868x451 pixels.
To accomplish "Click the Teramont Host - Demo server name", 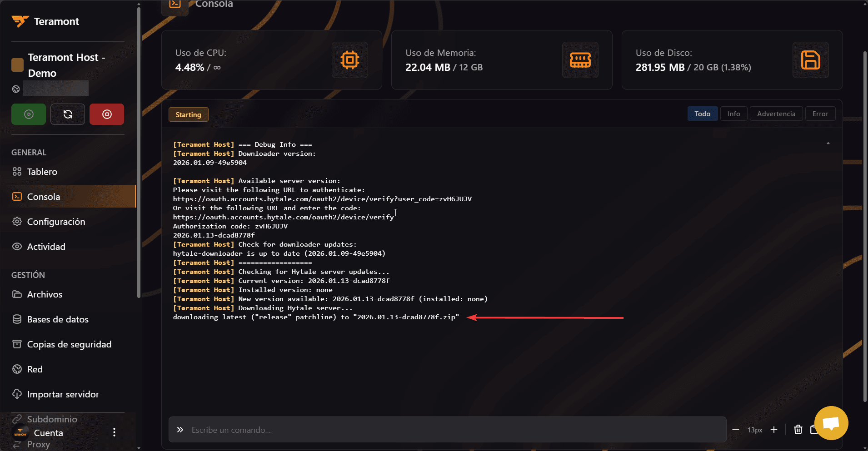I will [x=67, y=65].
